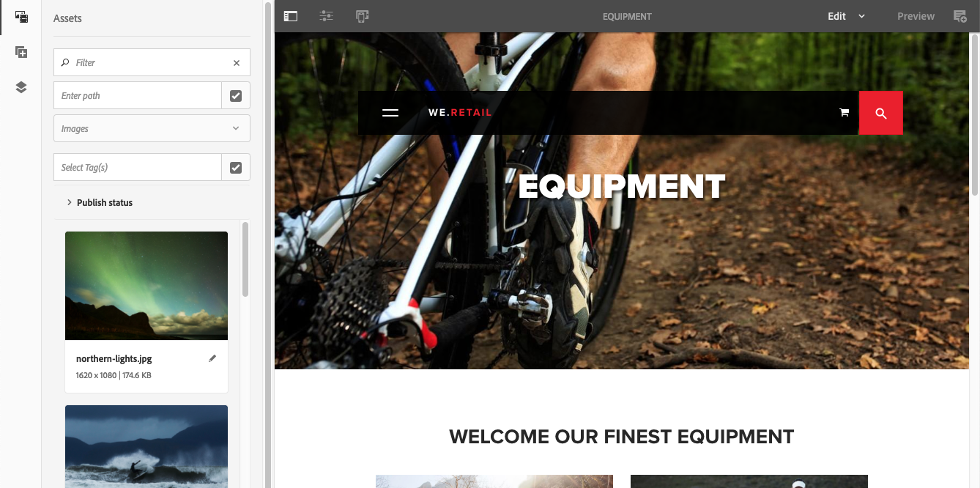This screenshot has width=980, height=488.
Task: Switch to the Components panel icon
Action: [x=21, y=52]
